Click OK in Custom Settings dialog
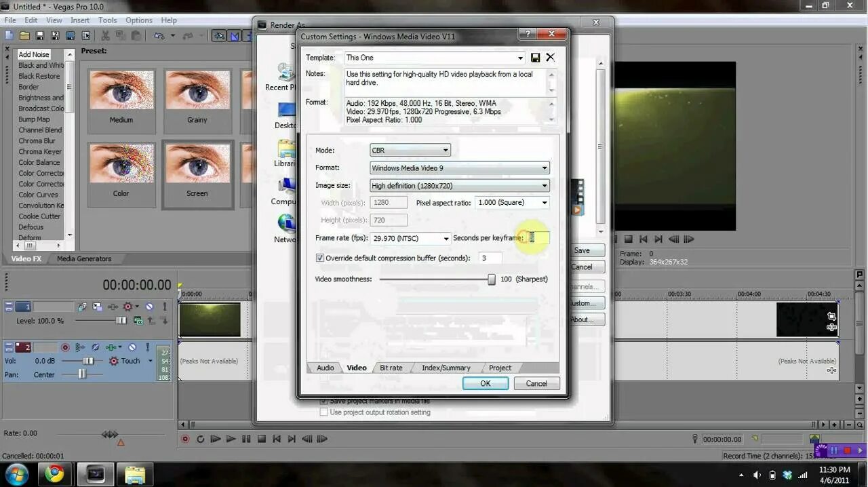This screenshot has width=868, height=487. click(486, 383)
